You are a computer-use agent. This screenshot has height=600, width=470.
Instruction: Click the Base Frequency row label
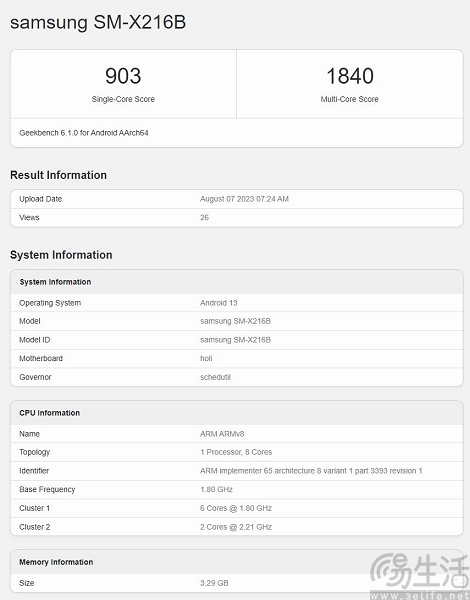point(47,489)
